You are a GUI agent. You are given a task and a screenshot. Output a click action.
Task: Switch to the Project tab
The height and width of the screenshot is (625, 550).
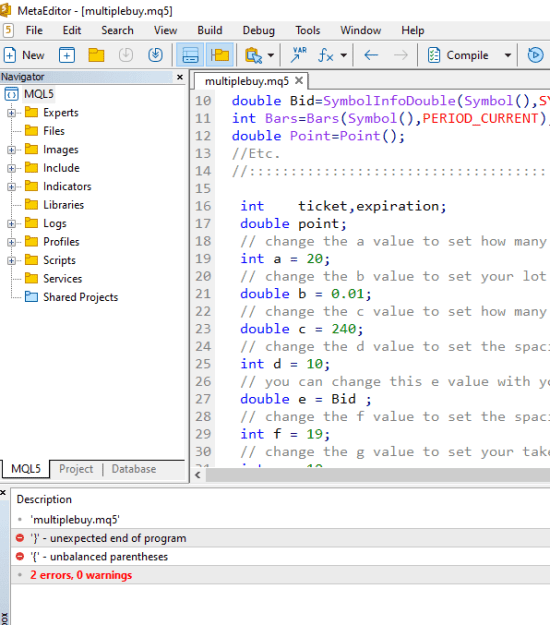[76, 469]
